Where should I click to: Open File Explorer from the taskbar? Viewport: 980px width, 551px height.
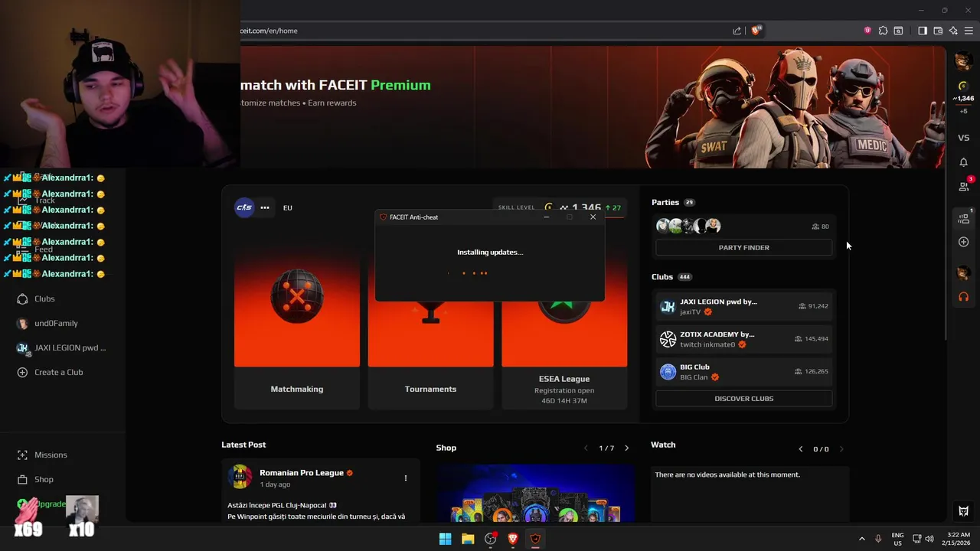[x=468, y=539]
